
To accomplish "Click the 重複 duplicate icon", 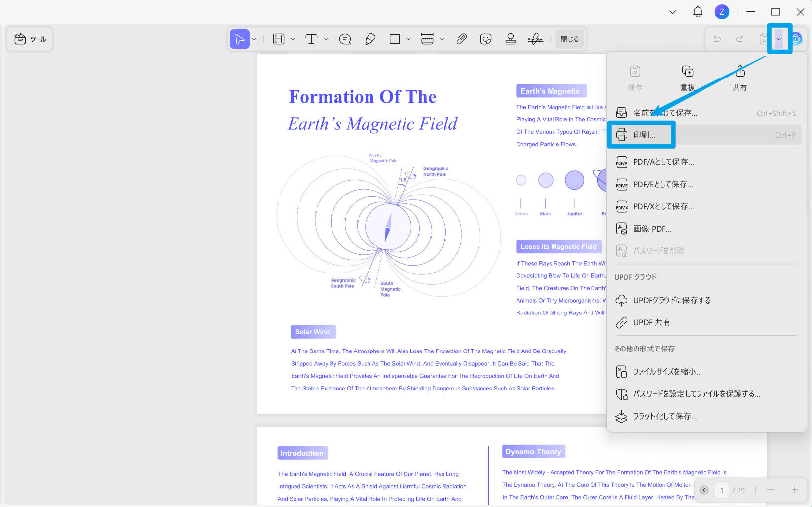I will 687,72.
